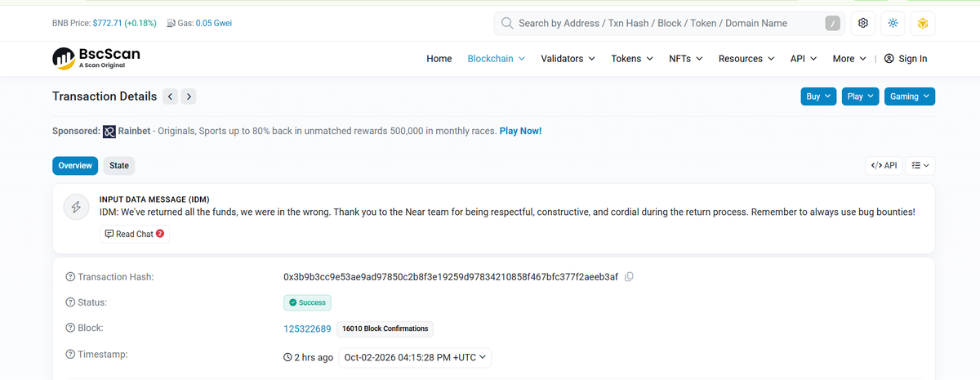980x380 pixels.
Task: Open the list view options dropdown
Action: point(920,165)
